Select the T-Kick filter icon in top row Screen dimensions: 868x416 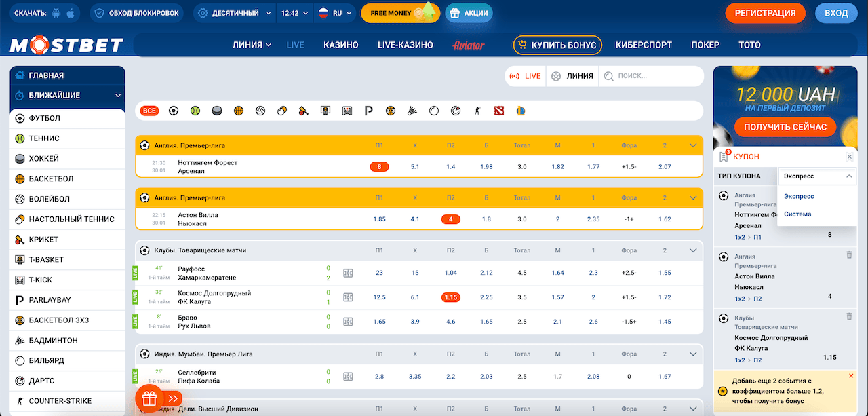pyautogui.click(x=347, y=111)
